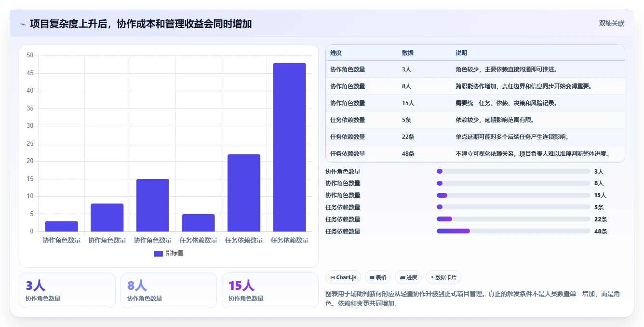This screenshot has height=327, width=644.
Task: Click the 15人 cell in the table
Action: [408, 103]
